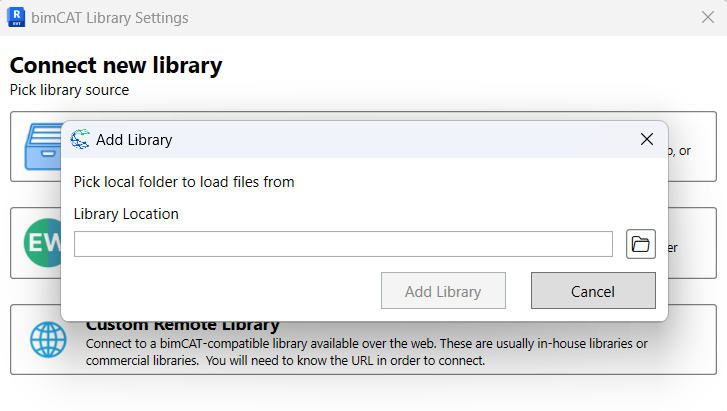
Task: Click the folder browse icon
Action: click(x=640, y=243)
